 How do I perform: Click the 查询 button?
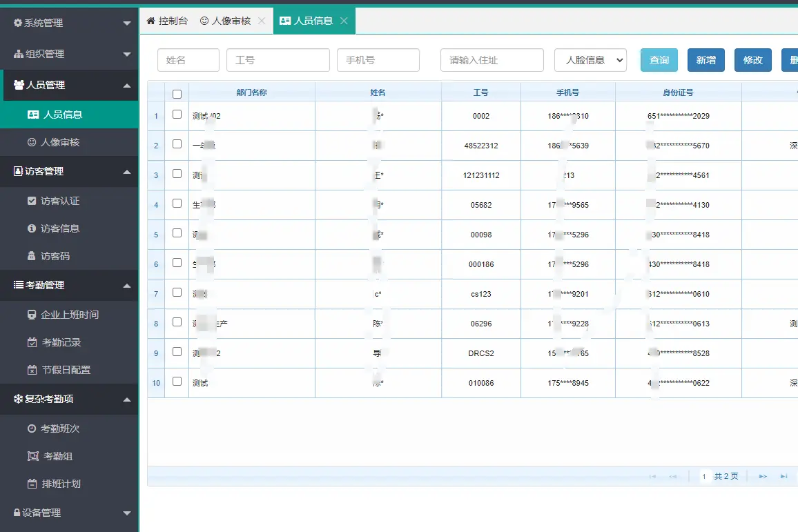(x=659, y=60)
